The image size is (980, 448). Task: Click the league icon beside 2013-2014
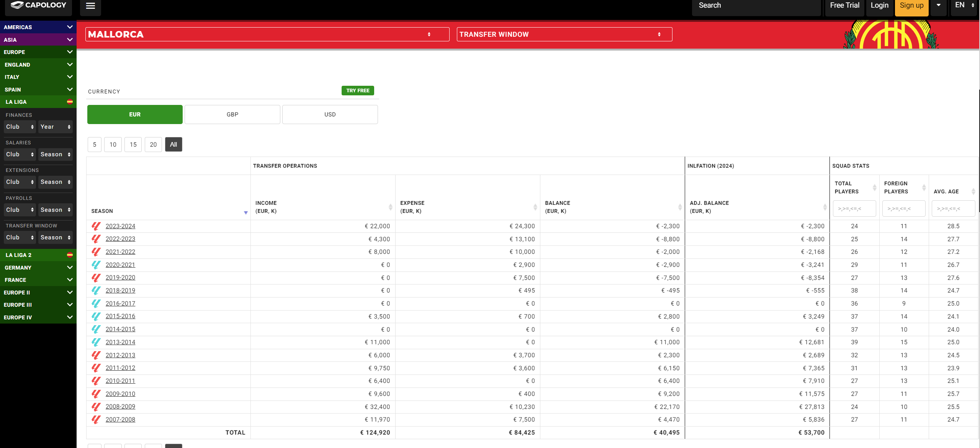96,342
